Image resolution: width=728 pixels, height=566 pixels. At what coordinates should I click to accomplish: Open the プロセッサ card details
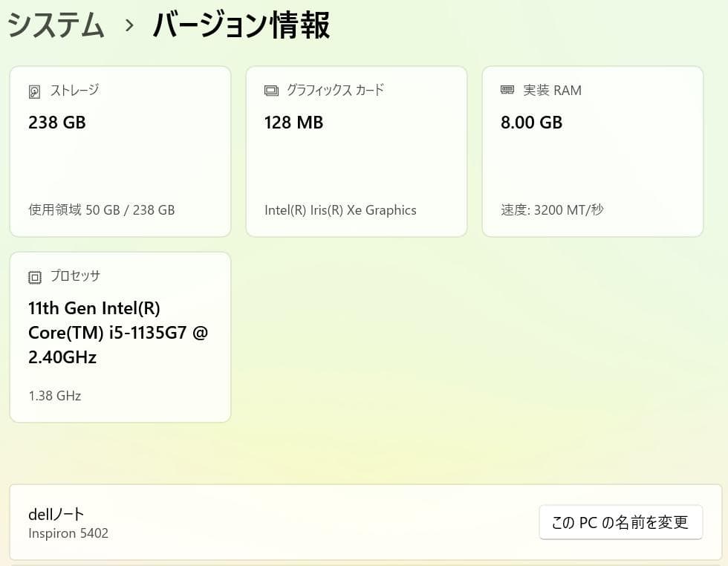120,336
